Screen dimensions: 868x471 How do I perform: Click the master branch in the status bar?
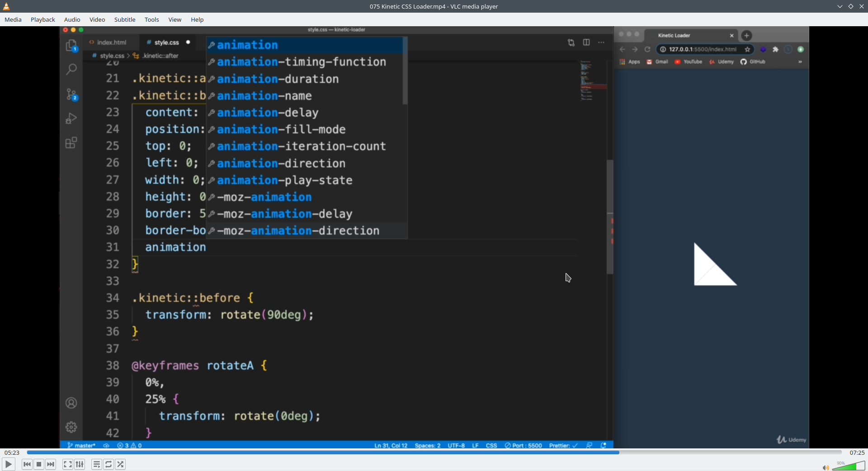click(81, 446)
